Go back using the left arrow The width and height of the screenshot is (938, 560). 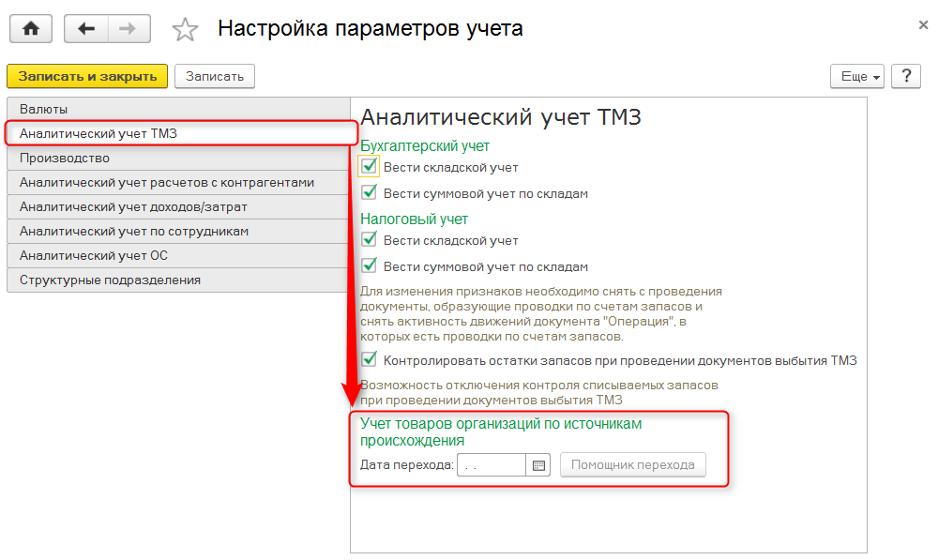[x=85, y=28]
